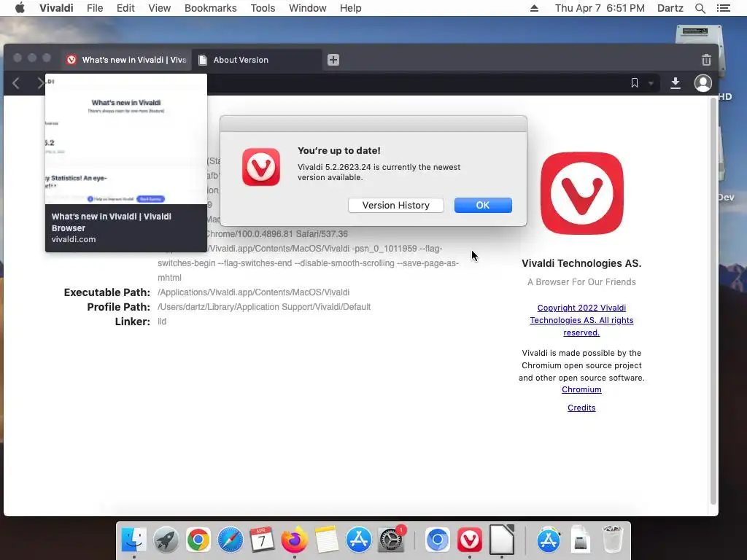This screenshot has width=747, height=560.
Task: Click the Vivaldi icon in the update dialog
Action: 261,167
